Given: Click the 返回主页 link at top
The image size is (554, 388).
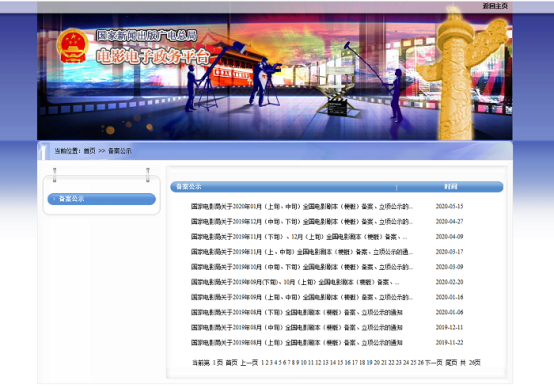Looking at the screenshot, I should point(495,6).
